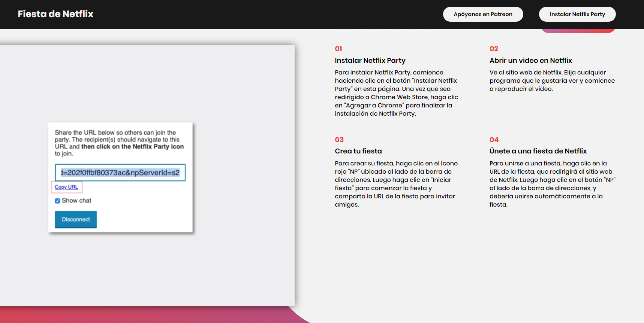Viewport: 644px width, 323px height.
Task: Click the 'Show chat' label text
Action: 76,201
